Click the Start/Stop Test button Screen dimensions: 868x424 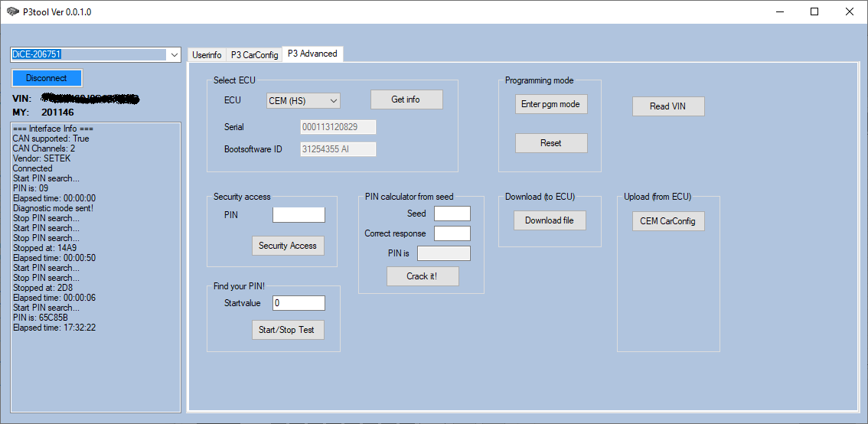288,330
